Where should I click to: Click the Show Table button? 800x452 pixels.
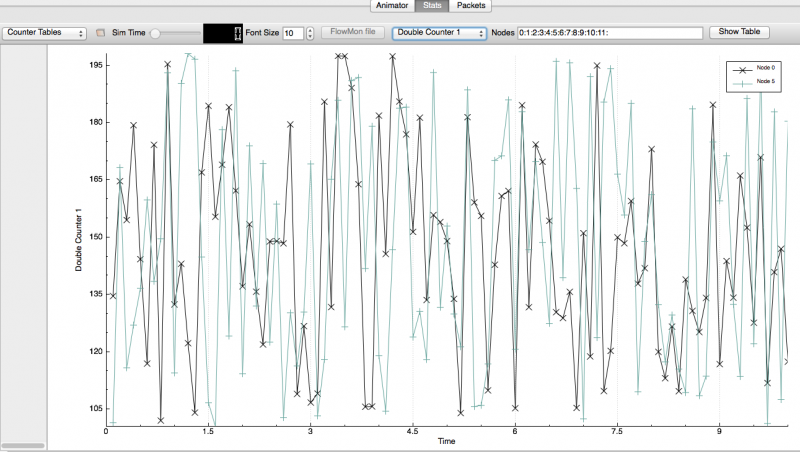739,32
